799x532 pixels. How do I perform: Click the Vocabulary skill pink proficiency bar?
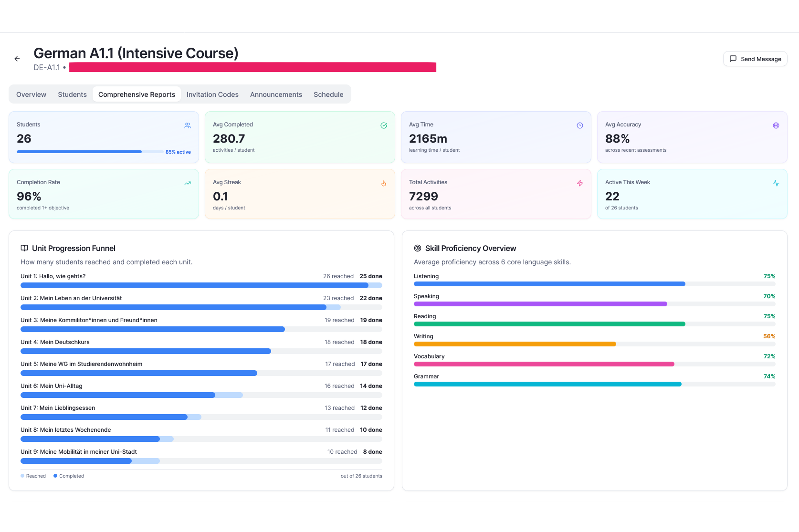pos(595,364)
